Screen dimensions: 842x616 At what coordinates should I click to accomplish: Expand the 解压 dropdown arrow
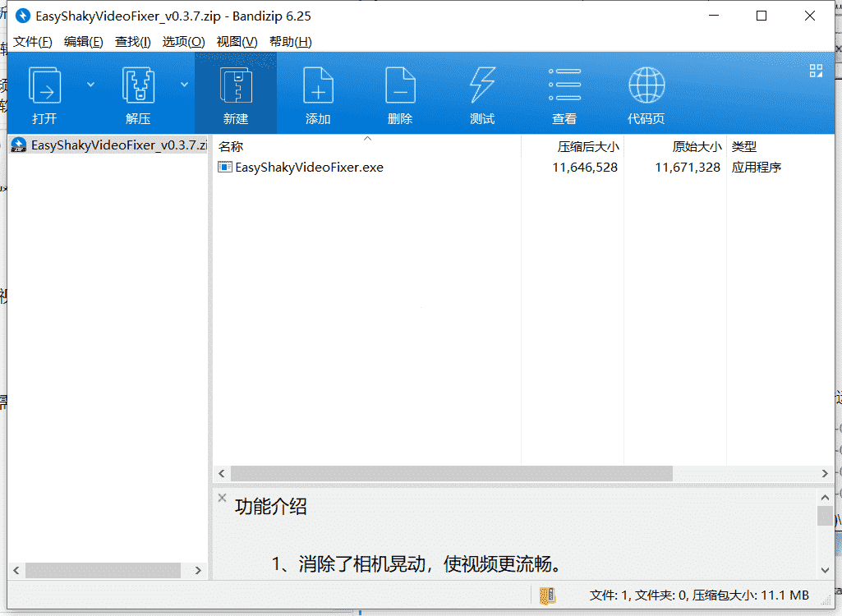[184, 85]
